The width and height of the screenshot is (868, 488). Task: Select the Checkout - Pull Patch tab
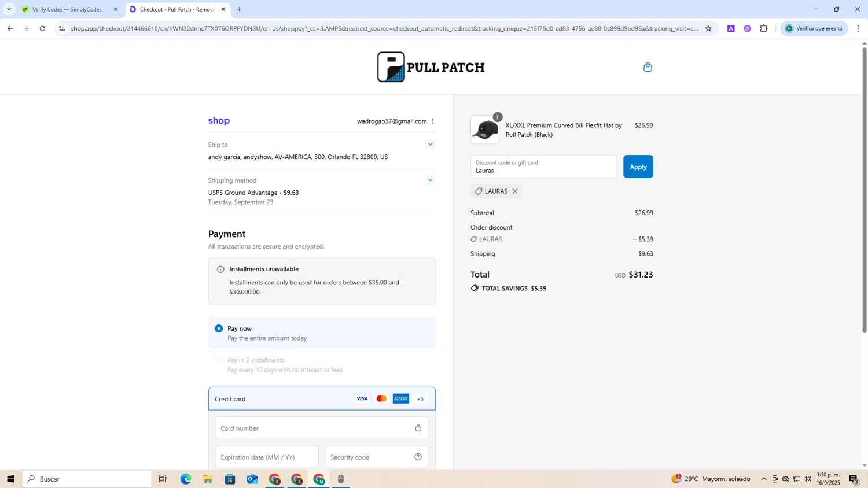click(176, 9)
